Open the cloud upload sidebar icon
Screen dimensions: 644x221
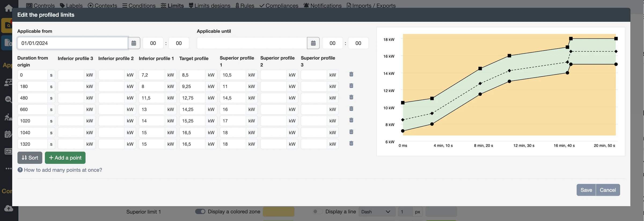(x=9, y=208)
